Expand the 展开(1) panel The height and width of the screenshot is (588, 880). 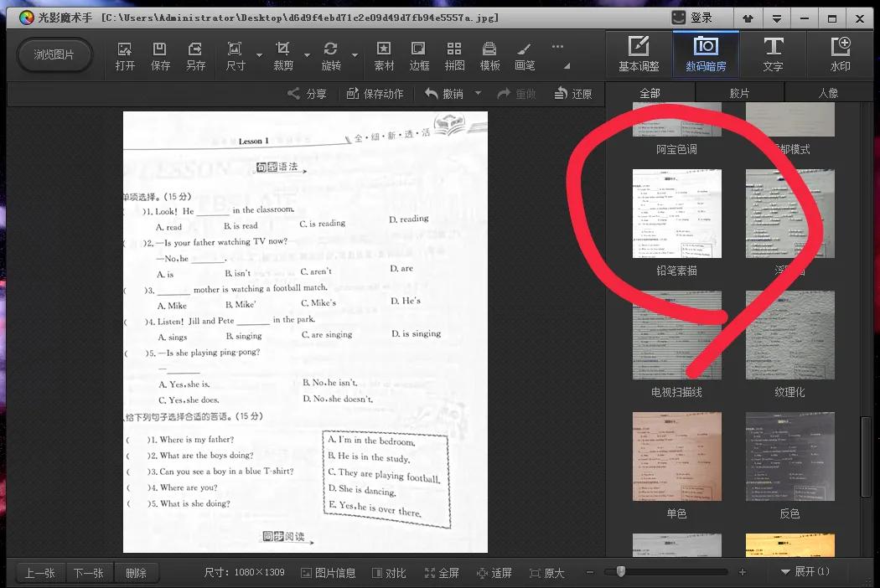[805, 572]
